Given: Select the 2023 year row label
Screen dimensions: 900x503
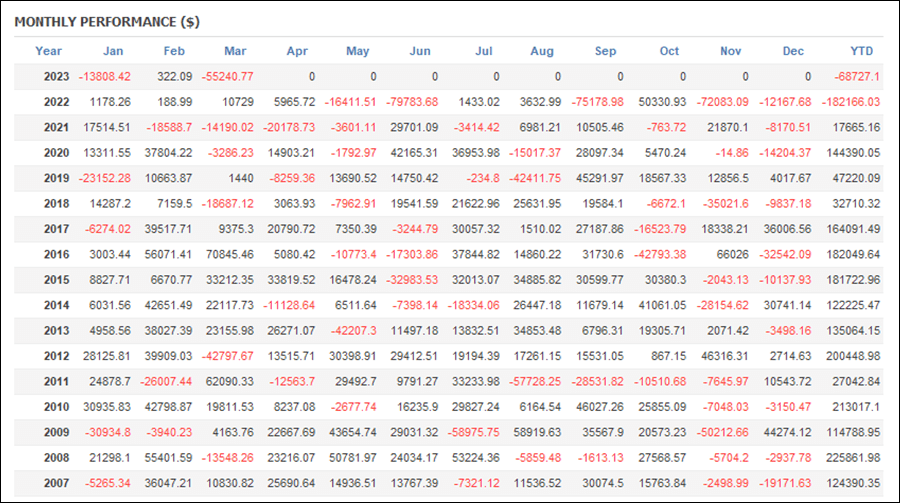Looking at the screenshot, I should [56, 77].
